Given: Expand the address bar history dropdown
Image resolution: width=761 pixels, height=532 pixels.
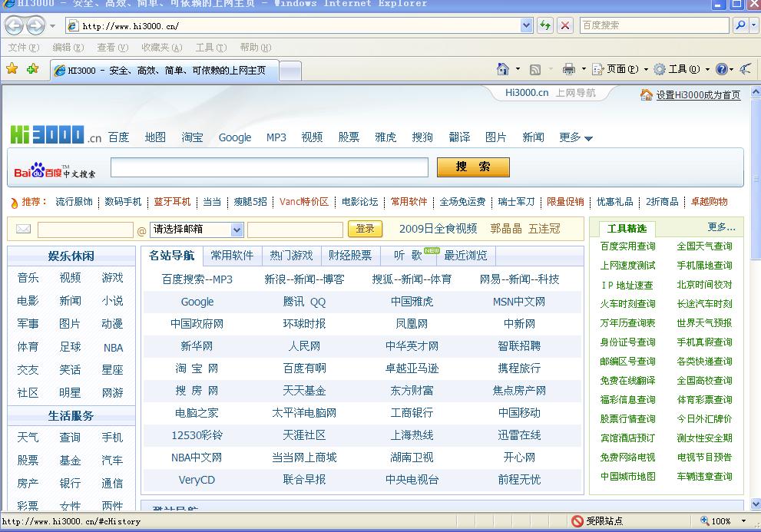Looking at the screenshot, I should tap(526, 25).
